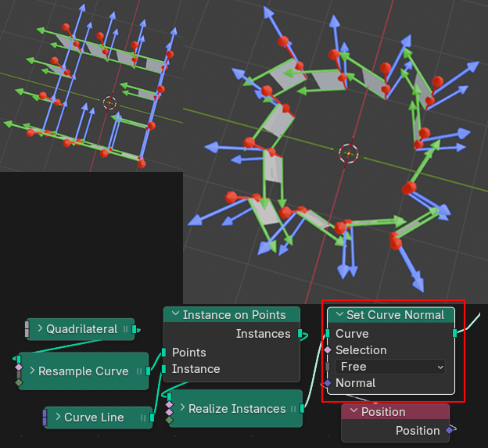Click the Points input socket

pos(163,353)
